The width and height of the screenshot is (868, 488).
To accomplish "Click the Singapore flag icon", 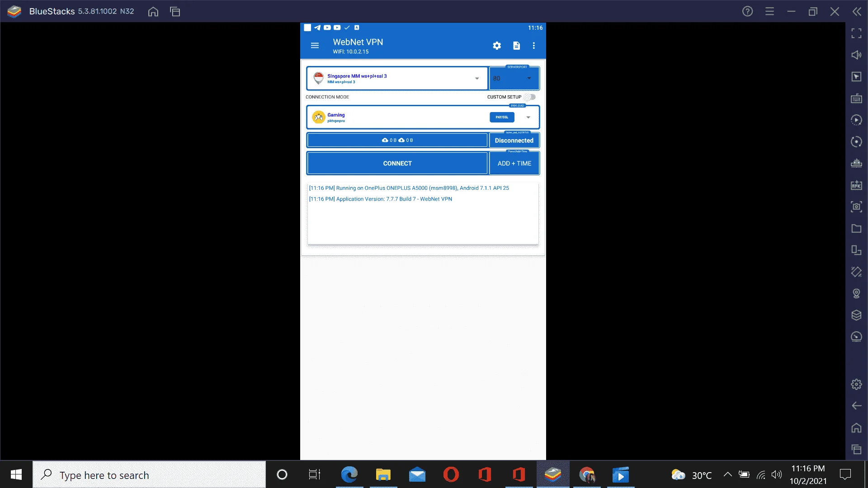I will (x=319, y=78).
